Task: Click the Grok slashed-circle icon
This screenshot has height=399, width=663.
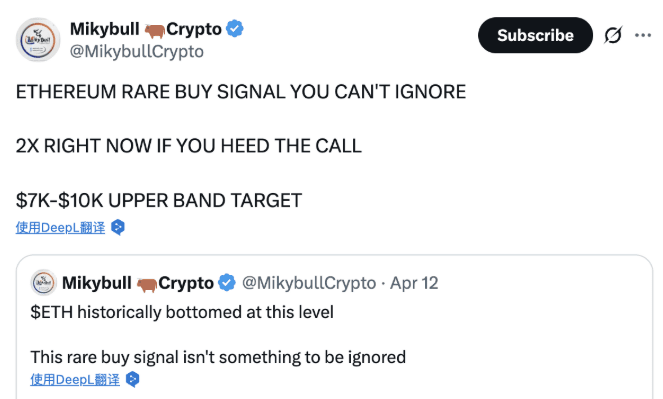Action: (613, 35)
